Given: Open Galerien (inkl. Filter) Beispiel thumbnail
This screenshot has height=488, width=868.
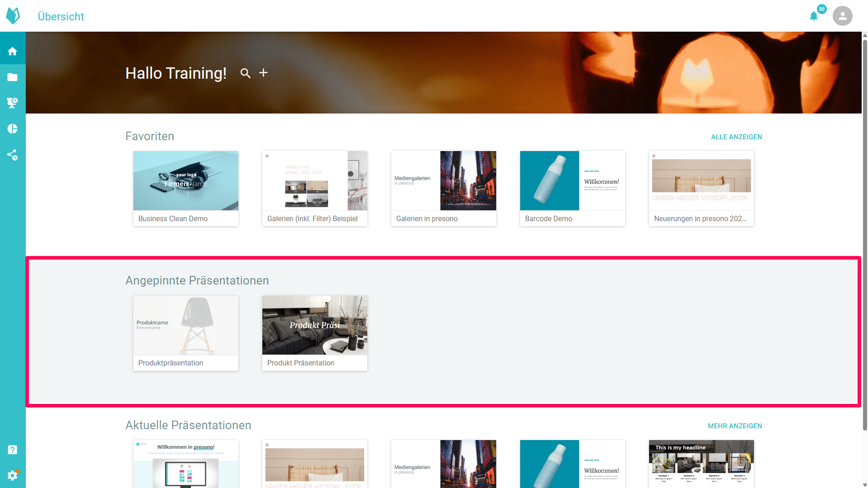Looking at the screenshot, I should click(314, 188).
